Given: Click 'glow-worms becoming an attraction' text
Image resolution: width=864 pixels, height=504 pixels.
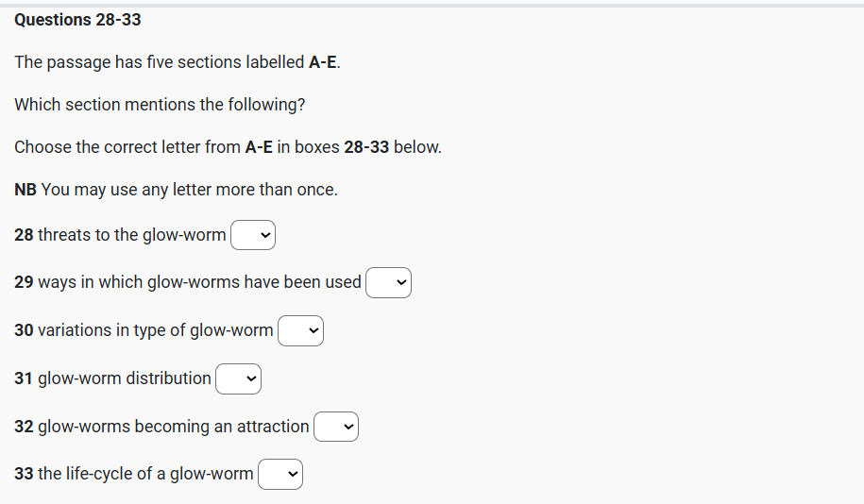Looking at the screenshot, I should (x=174, y=427).
